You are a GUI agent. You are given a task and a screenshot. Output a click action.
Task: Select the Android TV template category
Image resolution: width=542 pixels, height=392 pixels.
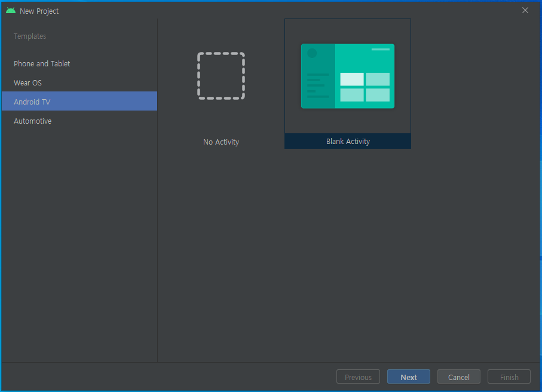coord(79,101)
